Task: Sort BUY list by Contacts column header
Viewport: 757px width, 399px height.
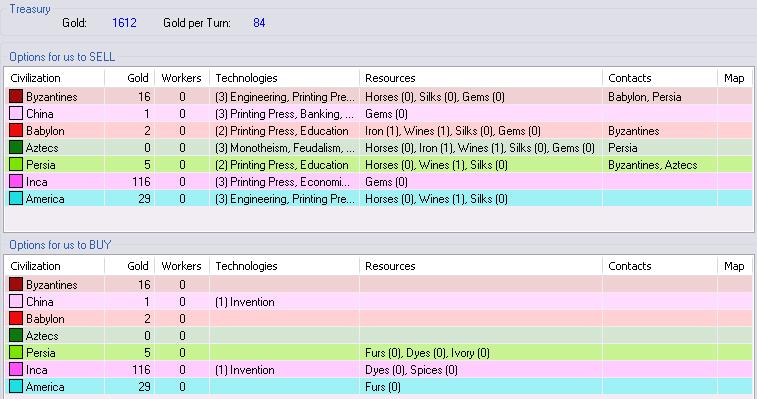Action: [660, 266]
